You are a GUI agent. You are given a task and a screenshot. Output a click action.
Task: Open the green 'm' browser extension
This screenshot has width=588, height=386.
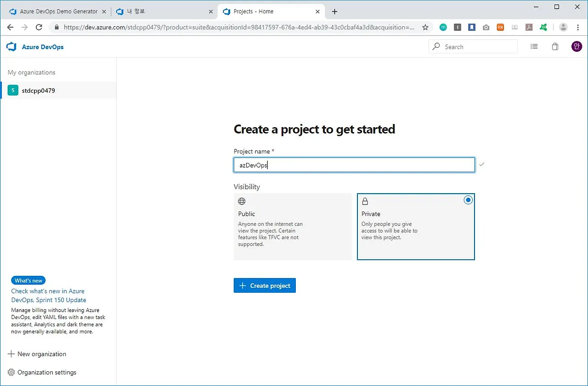pyautogui.click(x=443, y=27)
